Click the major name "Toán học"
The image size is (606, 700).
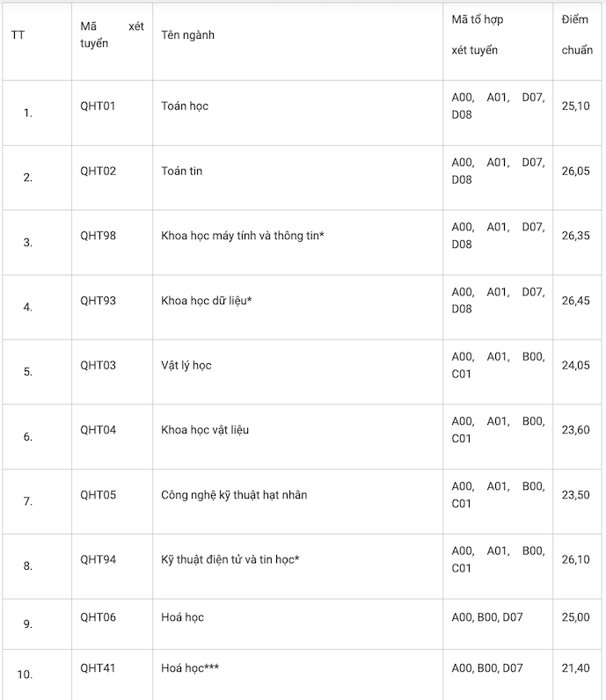click(185, 106)
